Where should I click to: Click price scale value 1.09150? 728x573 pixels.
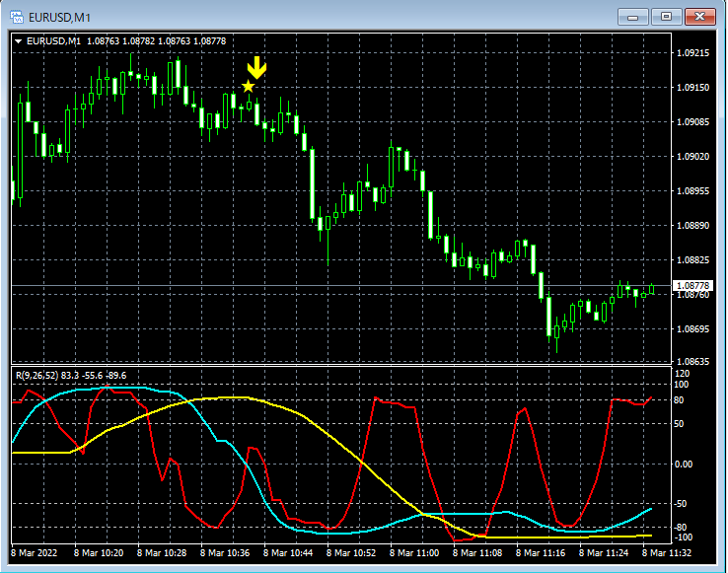pyautogui.click(x=692, y=88)
